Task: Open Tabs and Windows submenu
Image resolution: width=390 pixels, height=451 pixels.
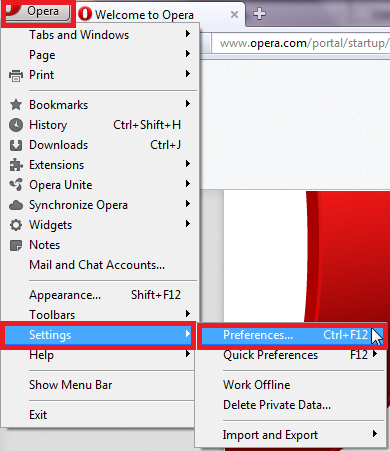Action: coord(100,35)
